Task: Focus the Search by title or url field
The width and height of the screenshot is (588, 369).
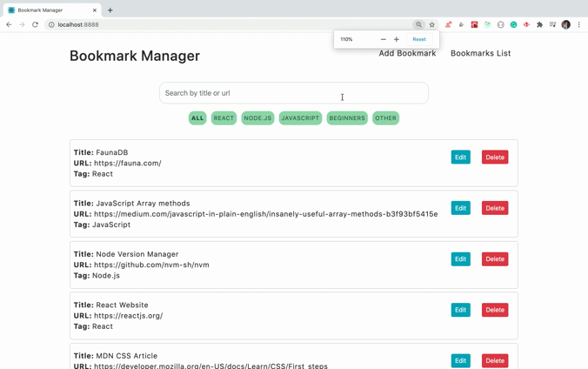Action: [x=294, y=93]
